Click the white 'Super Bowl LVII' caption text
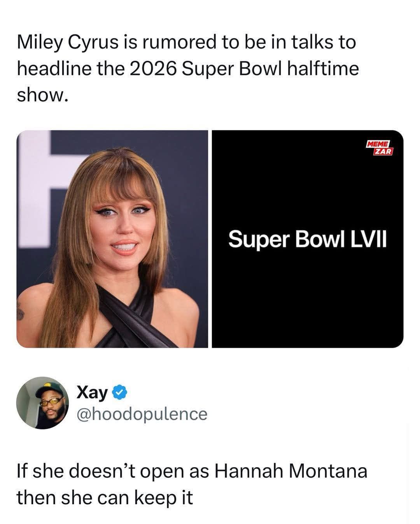Image resolution: width=420 pixels, height=524 pixels. coord(307,239)
